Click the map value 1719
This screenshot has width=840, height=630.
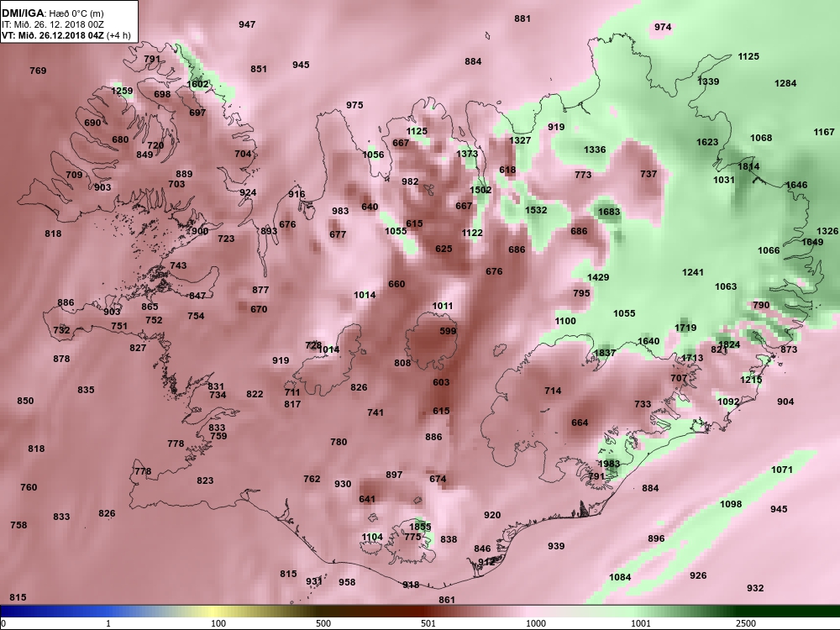[x=685, y=328]
